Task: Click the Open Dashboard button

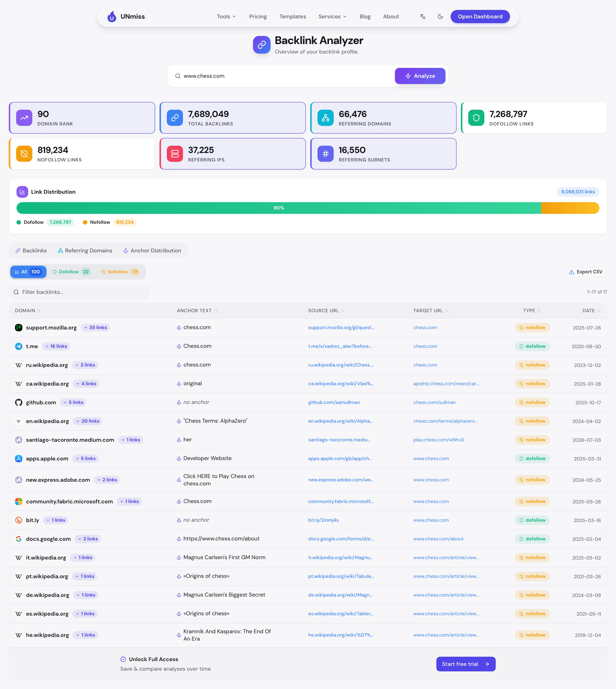Action: [480, 16]
